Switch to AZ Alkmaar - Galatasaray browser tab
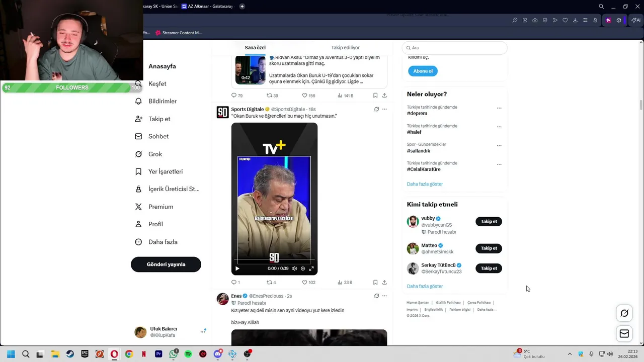The height and width of the screenshot is (362, 644). coord(209,7)
